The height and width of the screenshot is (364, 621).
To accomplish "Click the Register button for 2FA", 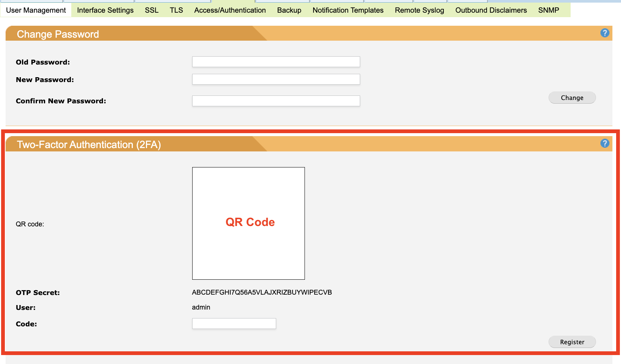I will coord(572,342).
